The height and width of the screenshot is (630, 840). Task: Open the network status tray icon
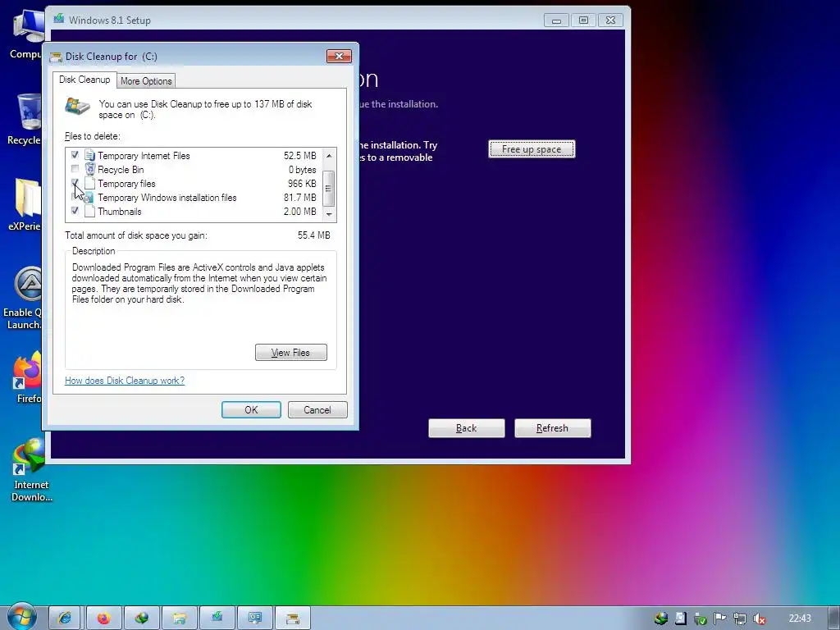click(x=740, y=619)
